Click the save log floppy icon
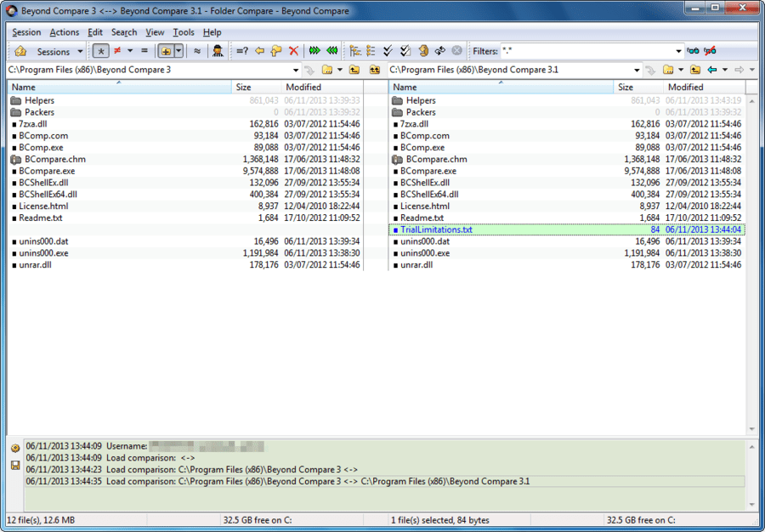Screen dimensions: 765x532 coord(15,465)
